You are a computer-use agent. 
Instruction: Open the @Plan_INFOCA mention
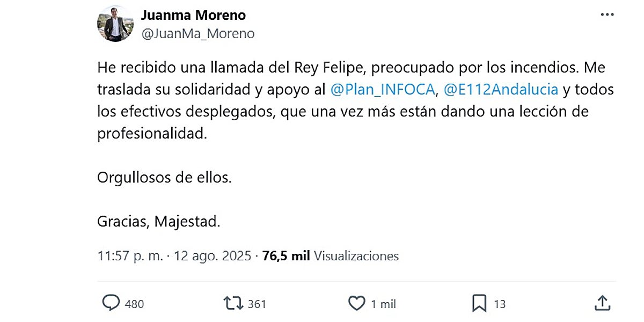tap(382, 90)
